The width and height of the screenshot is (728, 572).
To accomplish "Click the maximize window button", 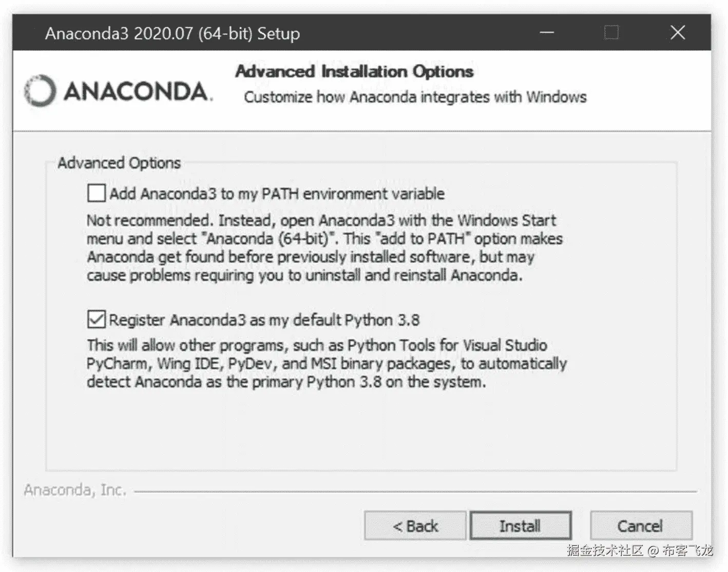I will (x=611, y=33).
